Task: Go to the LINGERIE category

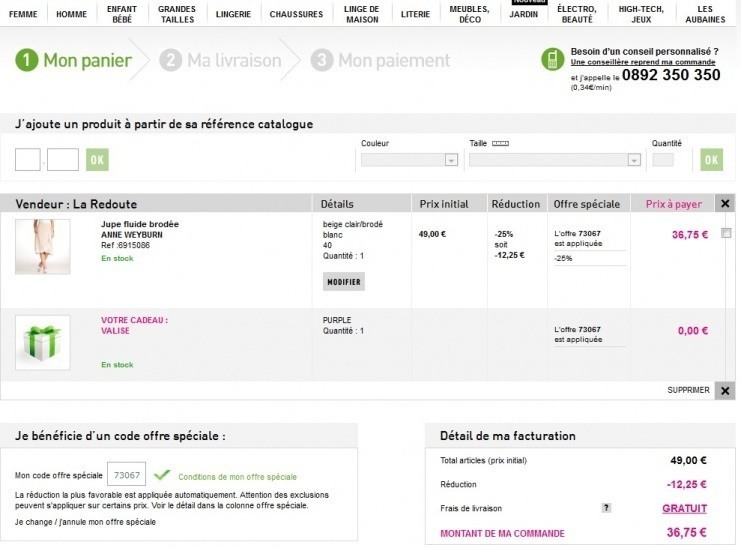Action: [x=233, y=14]
